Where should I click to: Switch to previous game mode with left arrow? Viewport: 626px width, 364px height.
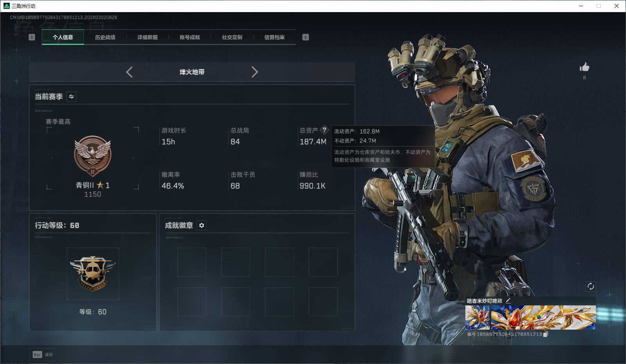pos(129,72)
